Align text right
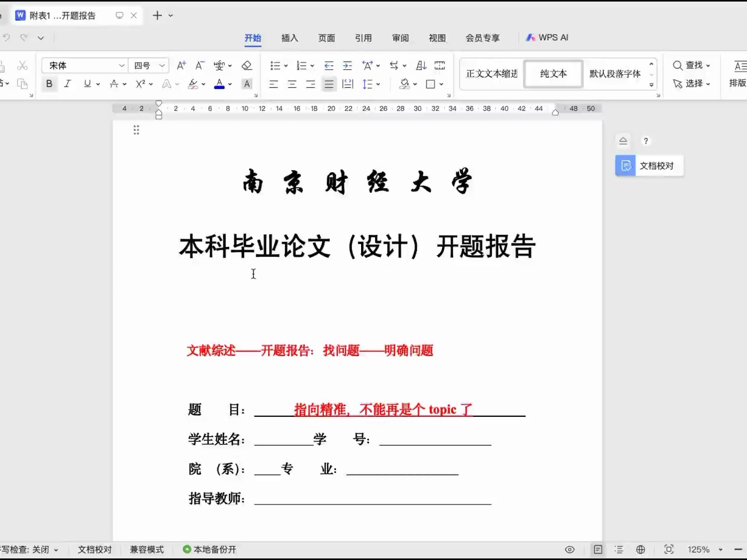 pos(310,84)
